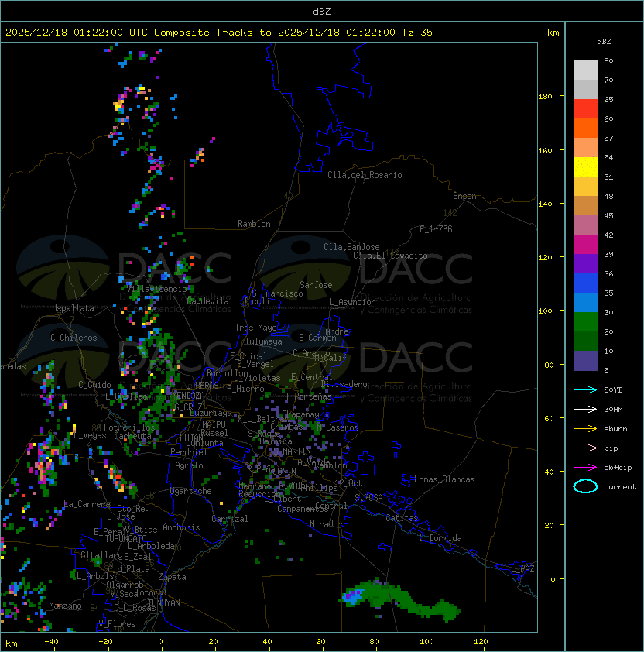Click the legend label 'eburn'
The width and height of the screenshot is (644, 652).
click(x=615, y=429)
